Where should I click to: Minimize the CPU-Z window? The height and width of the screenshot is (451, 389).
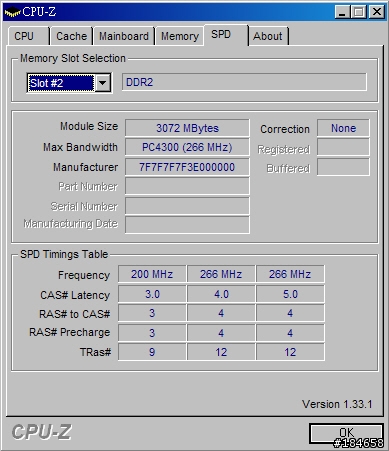342,12
